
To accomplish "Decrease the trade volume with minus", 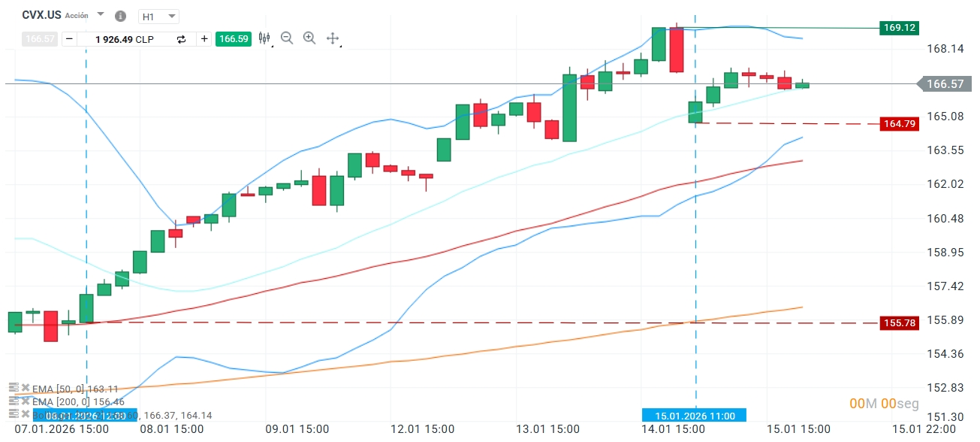I will coord(69,39).
